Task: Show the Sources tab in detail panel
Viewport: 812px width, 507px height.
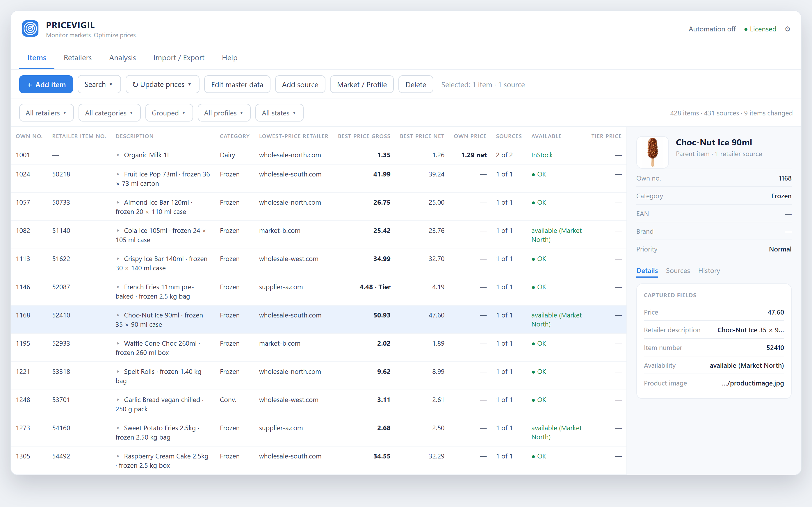Action: tap(678, 271)
